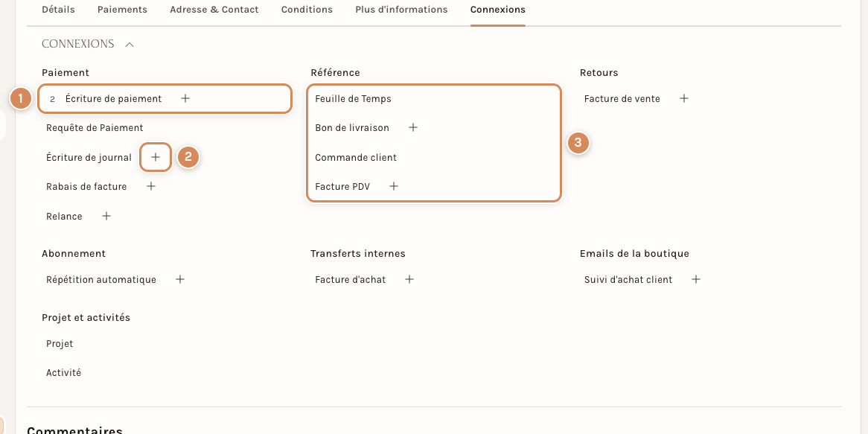
Task: Open the Requête de Paiement link
Action: coord(95,128)
